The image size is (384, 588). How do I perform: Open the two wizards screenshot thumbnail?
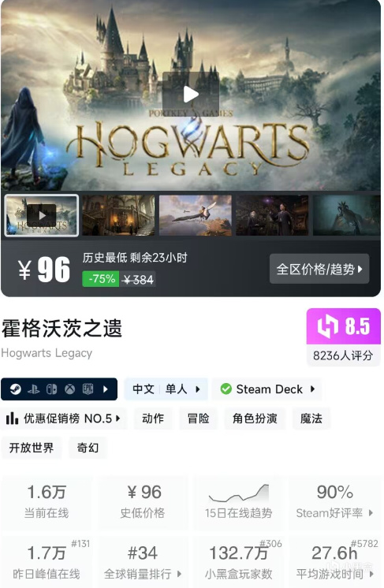click(272, 215)
